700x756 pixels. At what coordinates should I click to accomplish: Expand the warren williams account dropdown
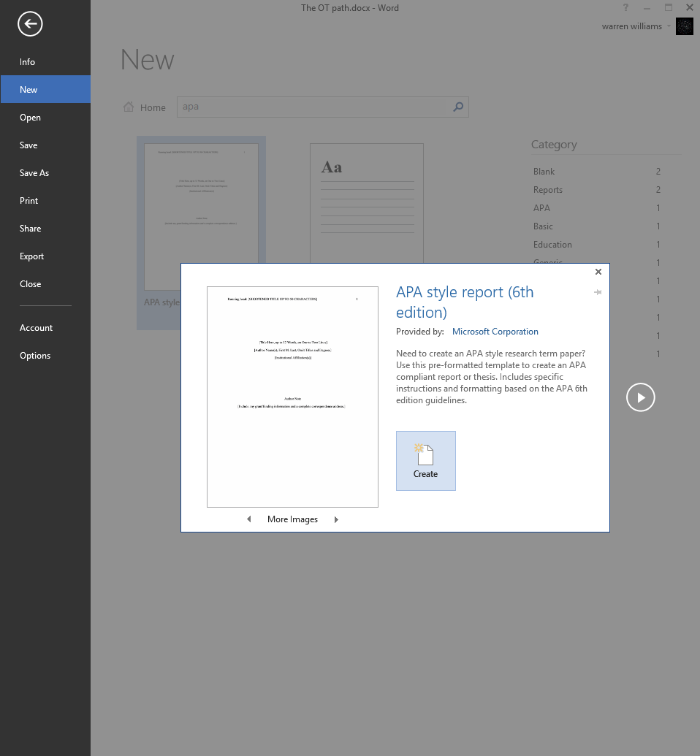click(x=669, y=26)
